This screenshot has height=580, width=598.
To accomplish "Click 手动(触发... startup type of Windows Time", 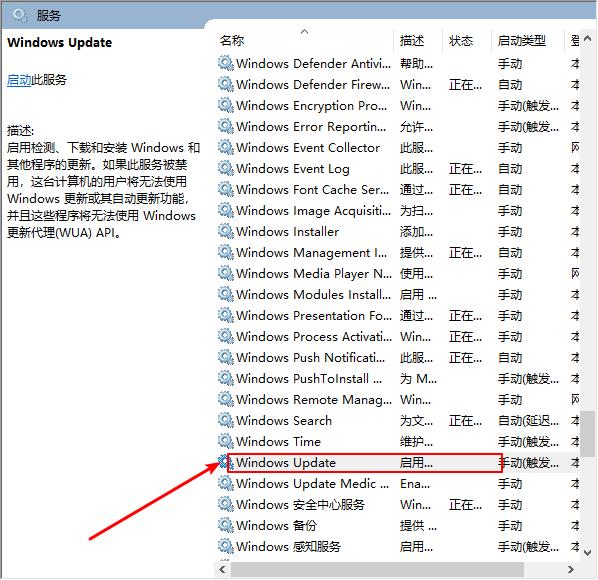I will tap(528, 441).
